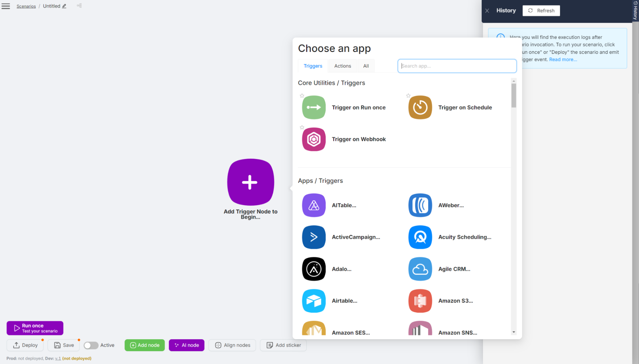Choose the AITable app icon
The width and height of the screenshot is (639, 364).
(314, 205)
